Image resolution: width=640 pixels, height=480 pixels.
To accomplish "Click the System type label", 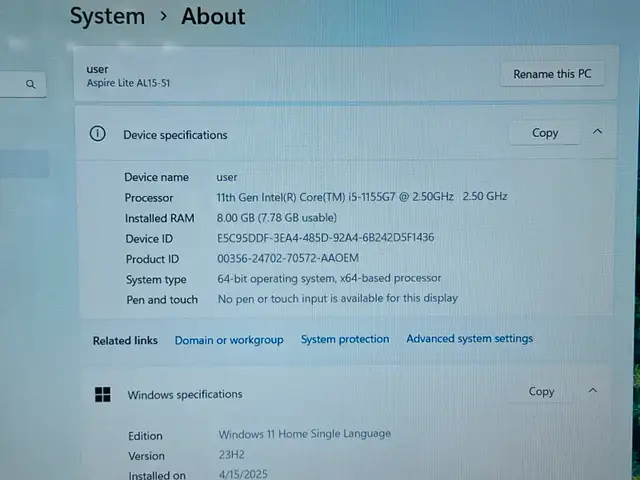I will [x=156, y=280].
